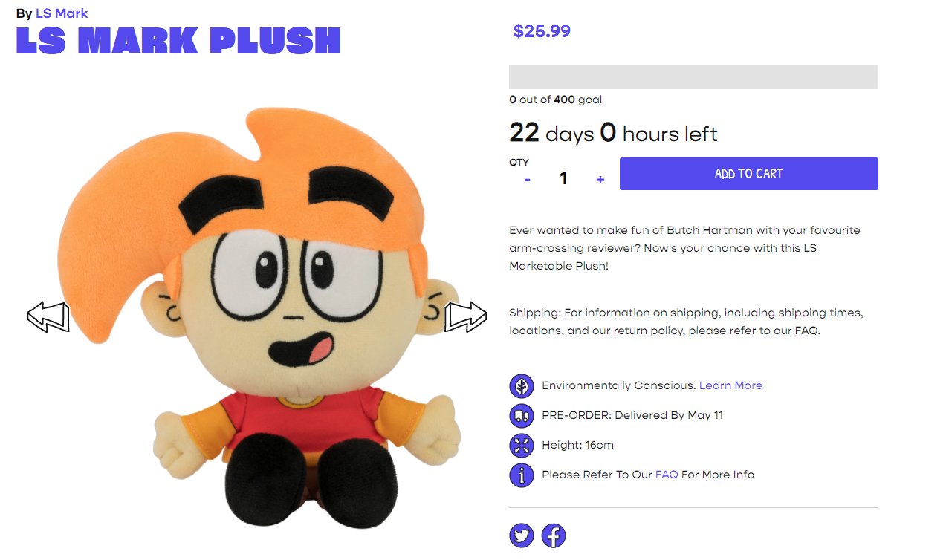
Task: Click the info icon beside FAQ
Action: click(x=522, y=475)
